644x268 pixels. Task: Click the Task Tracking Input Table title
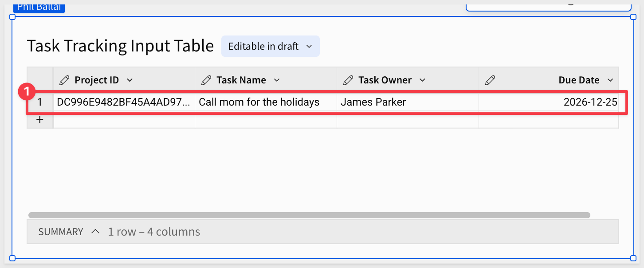[121, 46]
